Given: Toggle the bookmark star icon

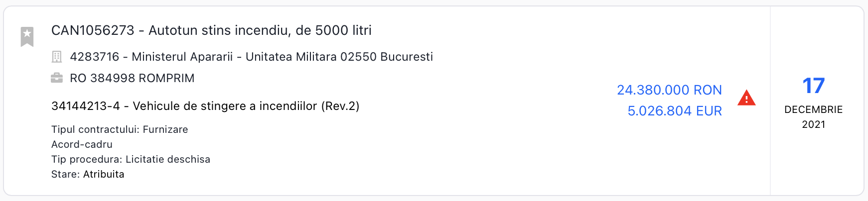Looking at the screenshot, I should pos(27,36).
